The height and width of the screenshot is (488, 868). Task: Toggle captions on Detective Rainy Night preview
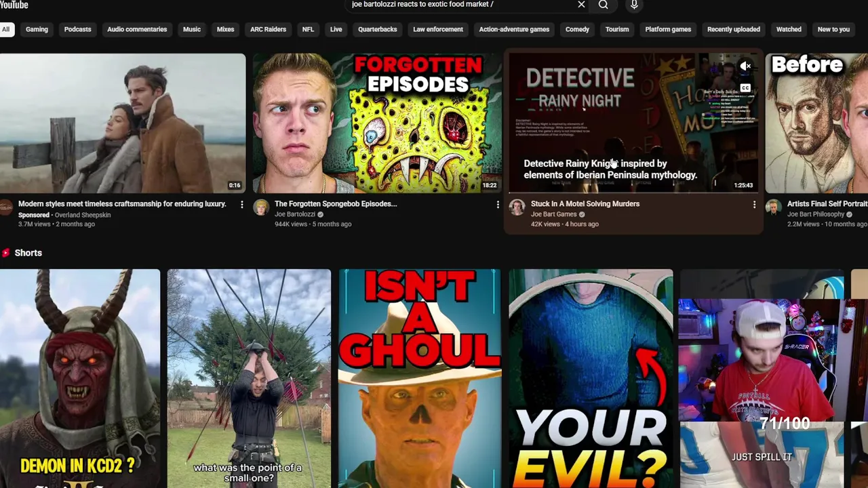(745, 88)
